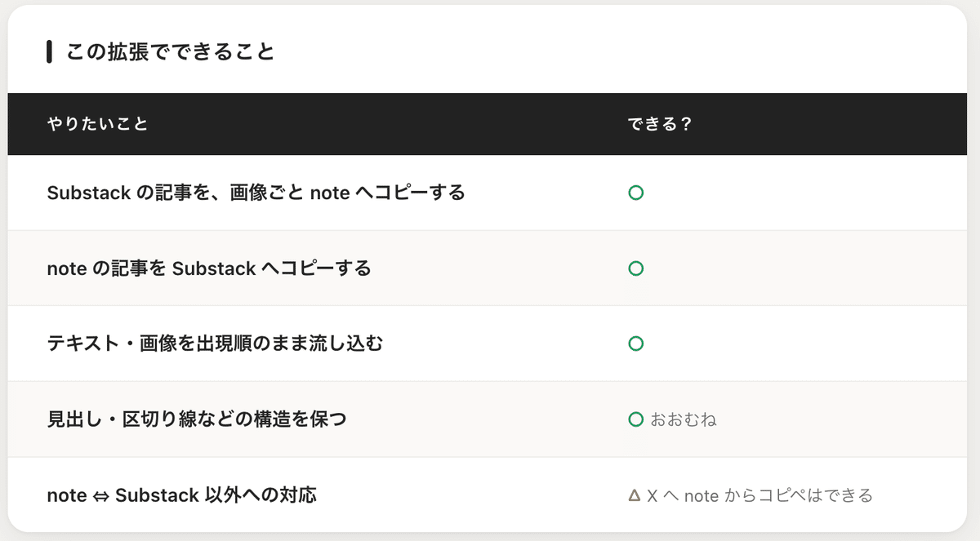Click the やりたいこと column header
The image size is (980, 541).
(98, 124)
